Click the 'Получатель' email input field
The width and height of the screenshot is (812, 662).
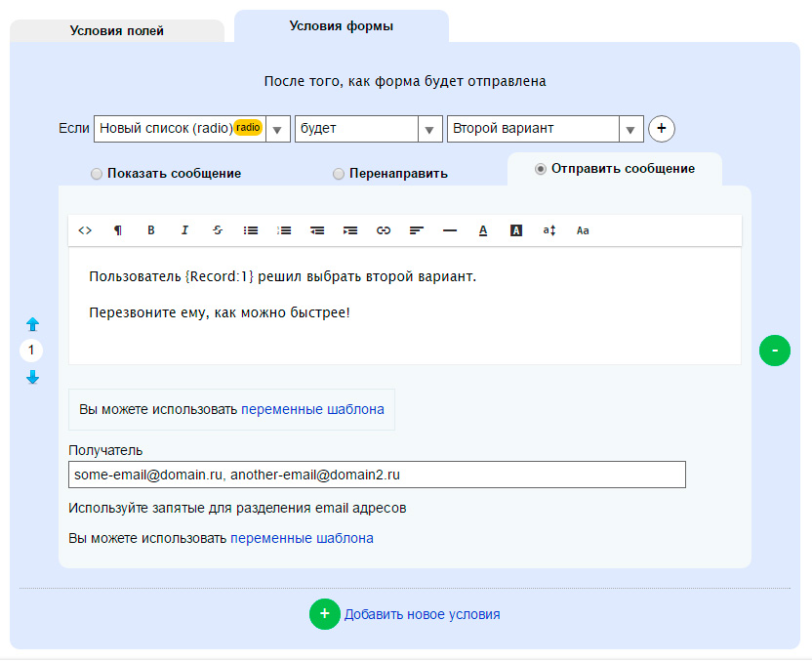pyautogui.click(x=377, y=475)
